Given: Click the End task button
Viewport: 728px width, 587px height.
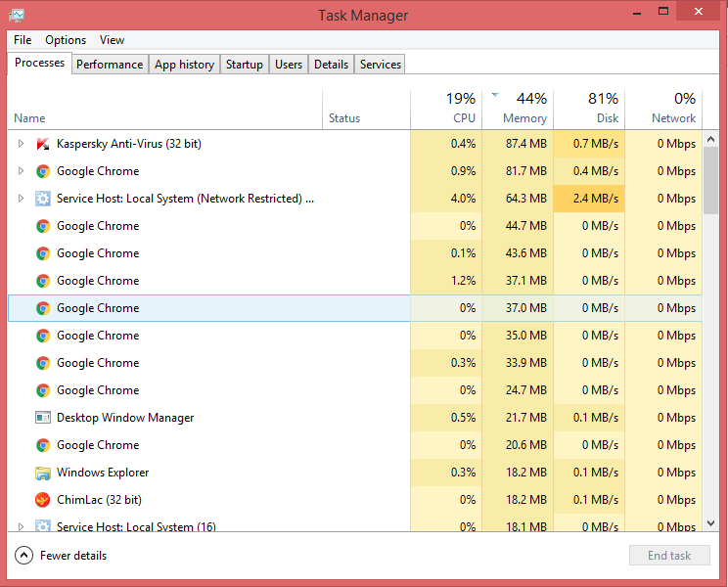Looking at the screenshot, I should tap(669, 556).
